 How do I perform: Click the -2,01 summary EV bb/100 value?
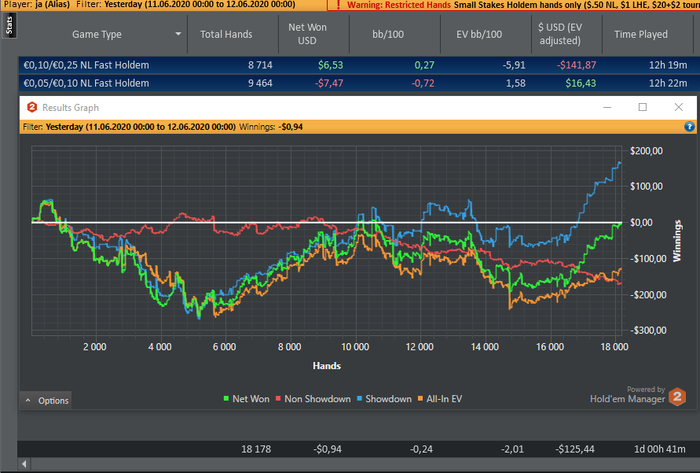pyautogui.click(x=512, y=449)
